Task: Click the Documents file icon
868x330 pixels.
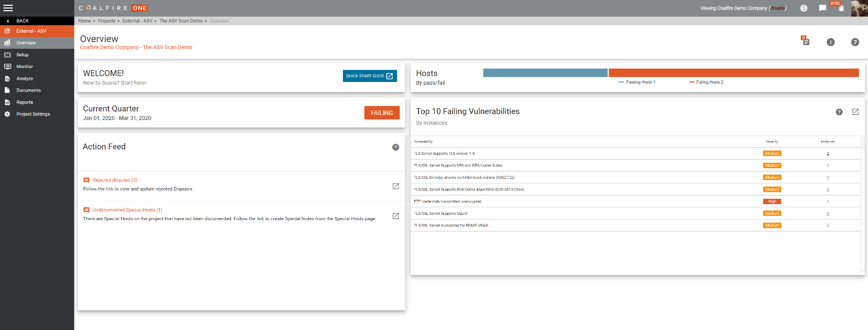Action: click(7, 90)
